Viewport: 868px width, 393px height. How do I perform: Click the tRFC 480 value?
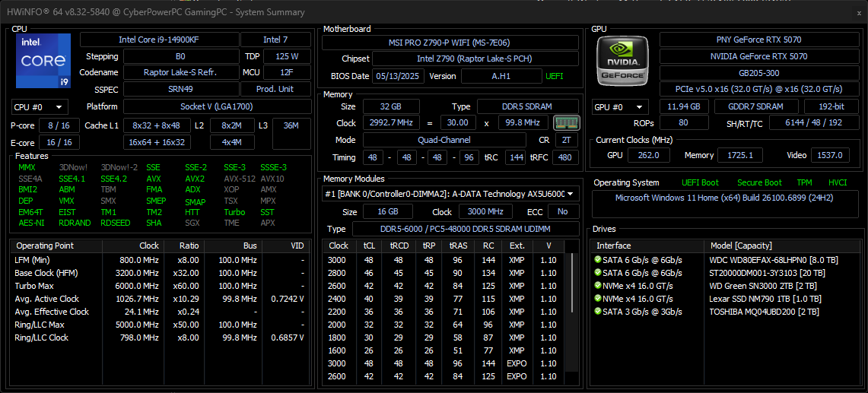click(566, 157)
